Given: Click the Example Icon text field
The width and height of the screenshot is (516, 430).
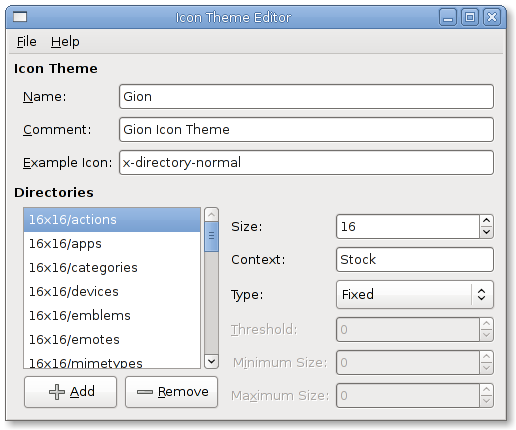Looking at the screenshot, I should pos(306,162).
